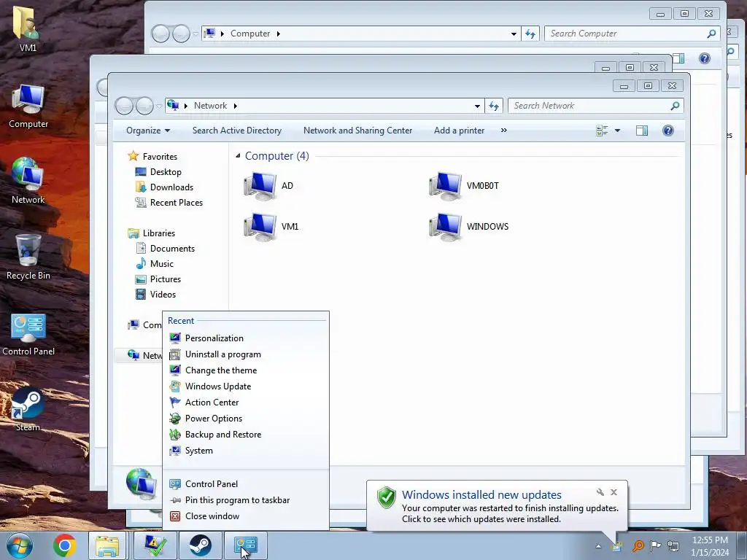Click the checkmark app taskbar icon
The height and width of the screenshot is (560, 747).
point(155,545)
